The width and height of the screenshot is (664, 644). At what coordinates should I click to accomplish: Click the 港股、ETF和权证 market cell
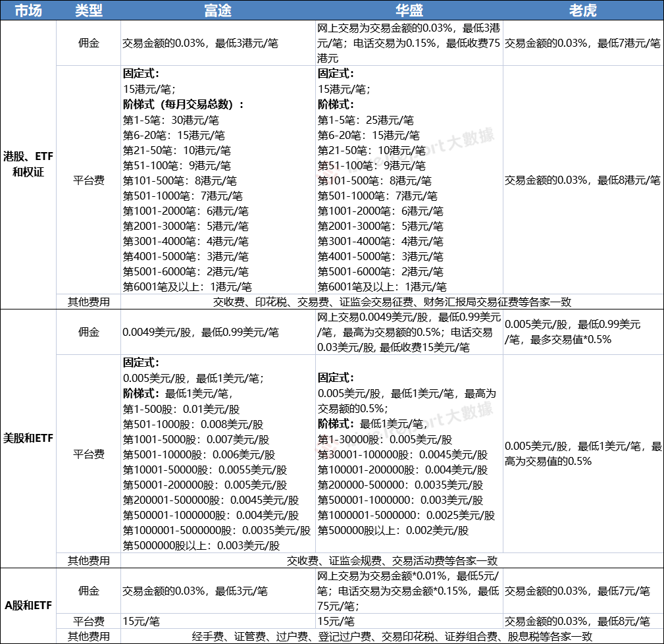[x=28, y=165]
